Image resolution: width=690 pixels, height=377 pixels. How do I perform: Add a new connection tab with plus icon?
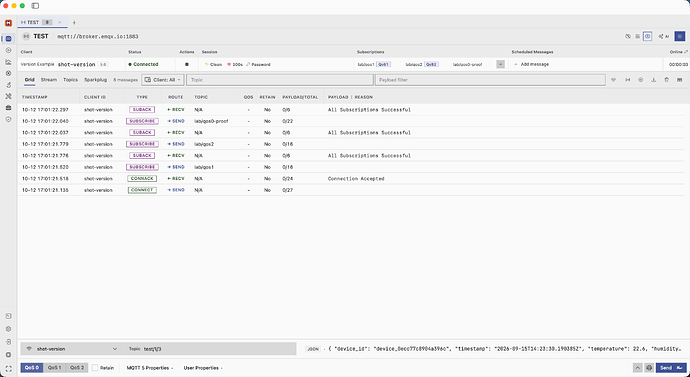click(74, 22)
